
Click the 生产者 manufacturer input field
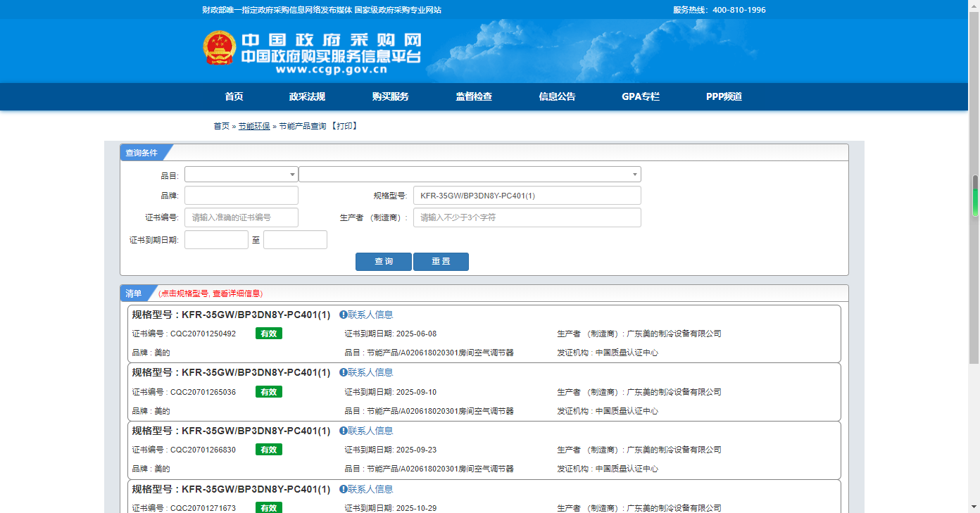[527, 217]
